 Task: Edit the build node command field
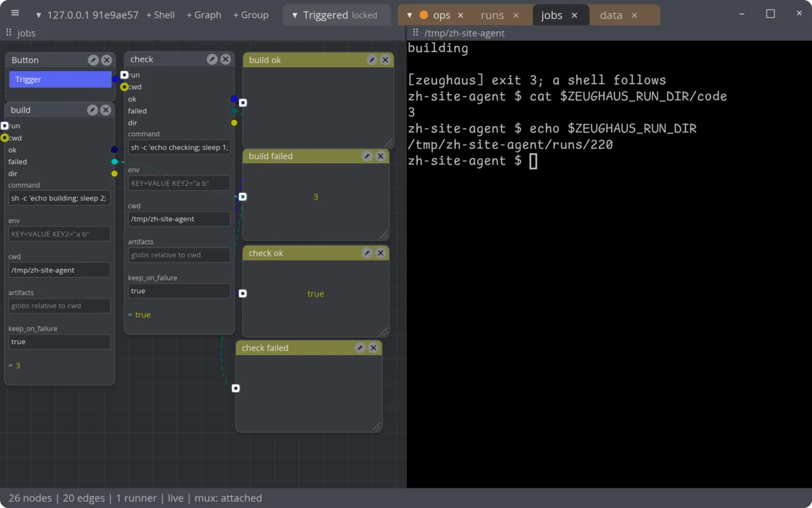[60, 198]
